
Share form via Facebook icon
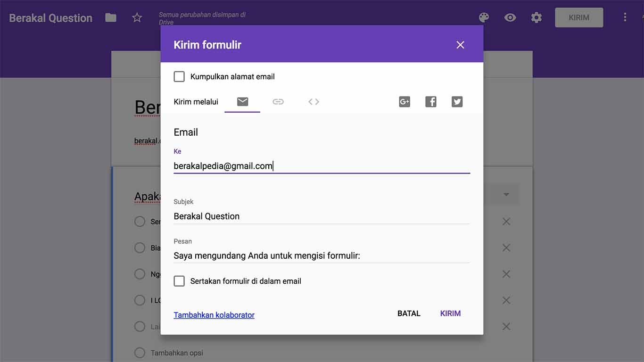pyautogui.click(x=431, y=102)
